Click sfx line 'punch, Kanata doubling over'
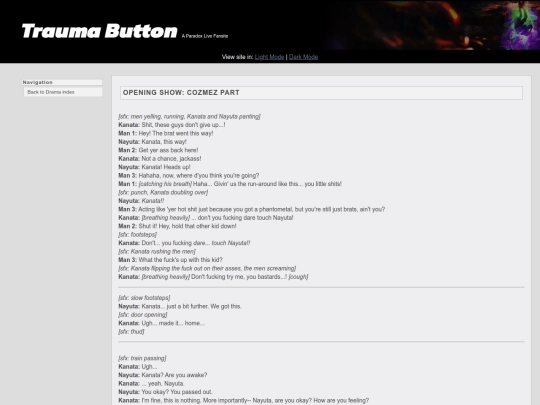This screenshot has height=405, width=540. tap(163, 193)
